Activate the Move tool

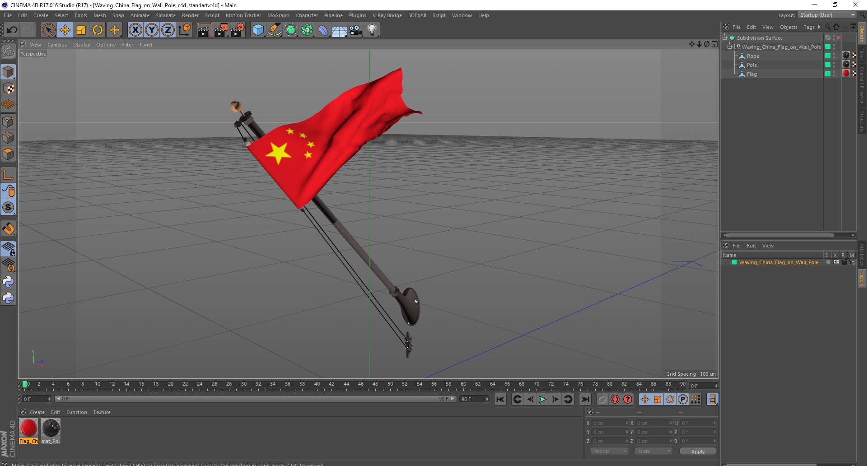65,30
